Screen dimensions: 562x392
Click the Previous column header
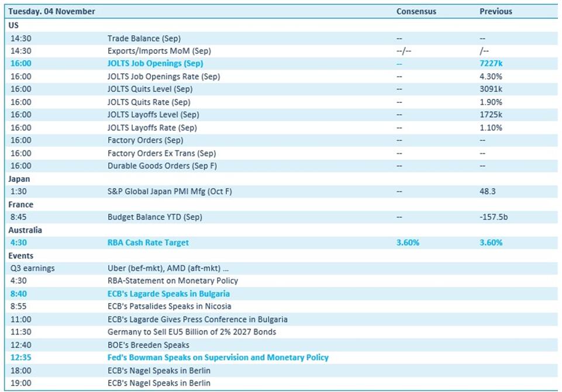(495, 12)
